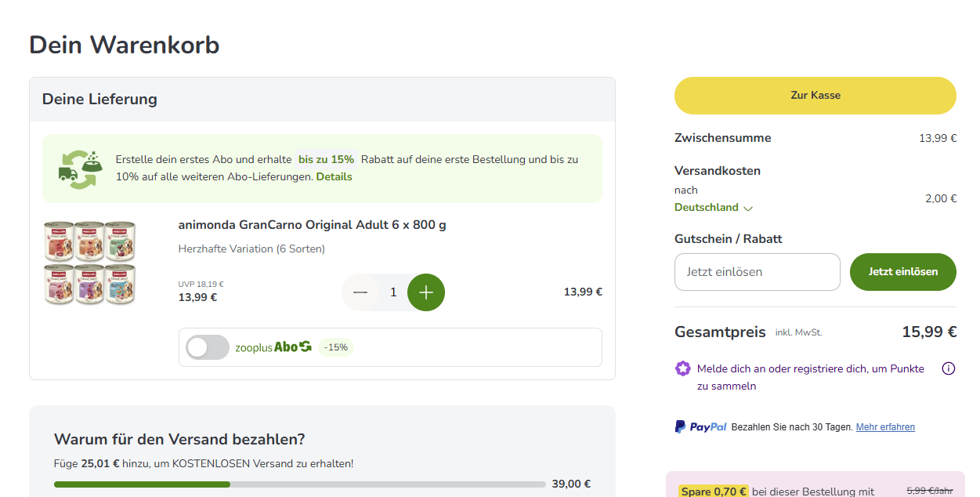Click the Dein Warenkorb heading
Image resolution: width=980 pixels, height=497 pixels.
click(x=125, y=45)
